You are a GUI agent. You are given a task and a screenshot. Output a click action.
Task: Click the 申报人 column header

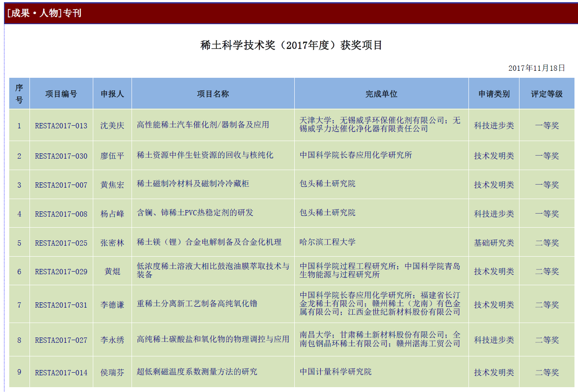(x=112, y=94)
